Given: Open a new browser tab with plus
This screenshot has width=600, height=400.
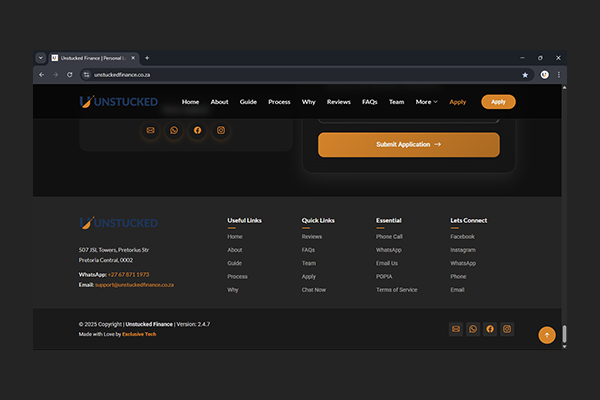Looking at the screenshot, I should pos(147,58).
